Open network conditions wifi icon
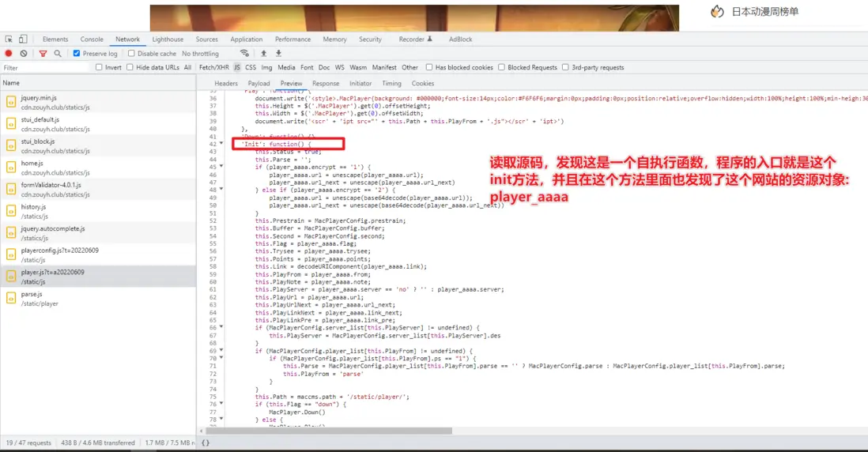Screen dimensions: 868x452 [244, 54]
